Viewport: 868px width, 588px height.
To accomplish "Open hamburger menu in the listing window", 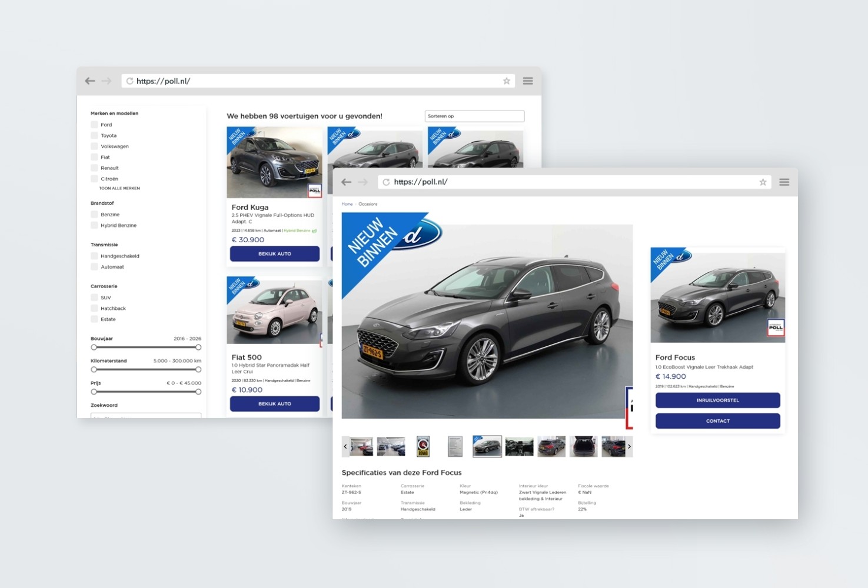I will click(x=528, y=81).
